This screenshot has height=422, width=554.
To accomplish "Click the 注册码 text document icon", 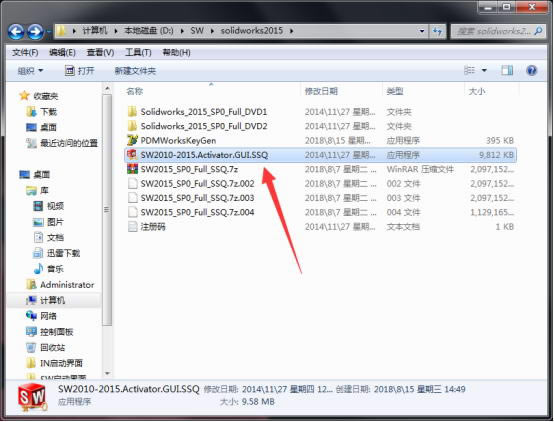I will click(132, 227).
